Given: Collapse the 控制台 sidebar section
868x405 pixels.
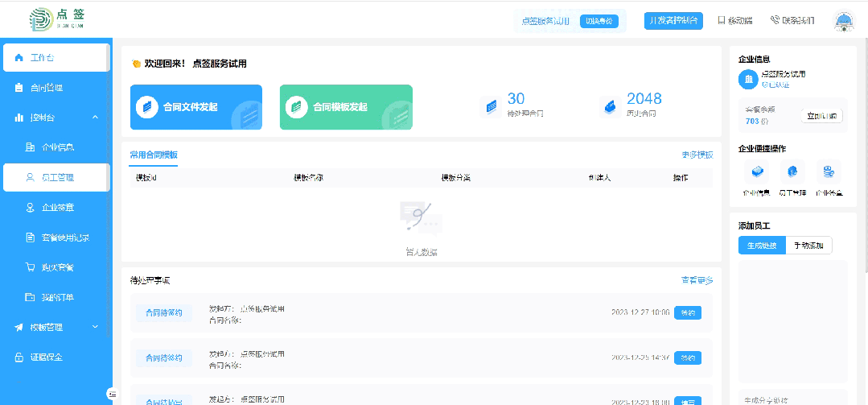Looking at the screenshot, I should pos(95,118).
